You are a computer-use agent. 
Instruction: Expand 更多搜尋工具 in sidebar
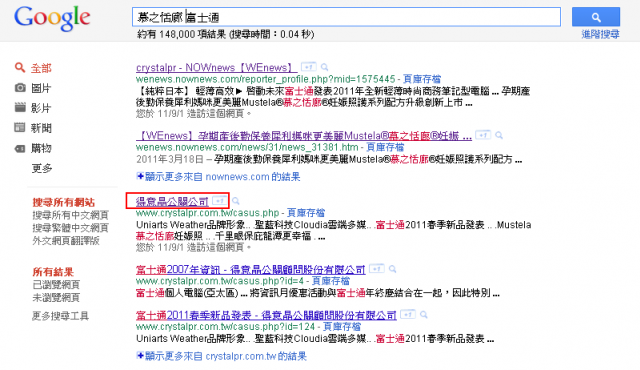tap(60, 316)
